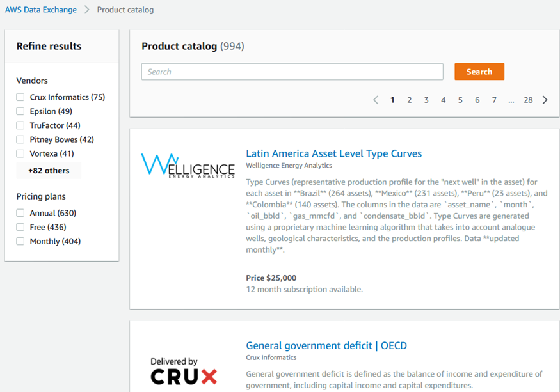Image resolution: width=560 pixels, height=392 pixels.
Task: Expand the +82 others vendor list
Action: [x=49, y=171]
